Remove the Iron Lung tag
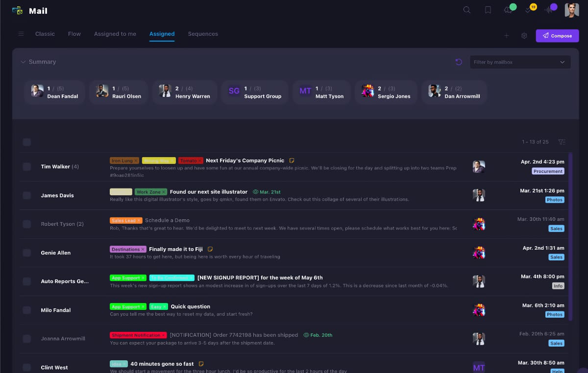The image size is (588, 373). (136, 161)
